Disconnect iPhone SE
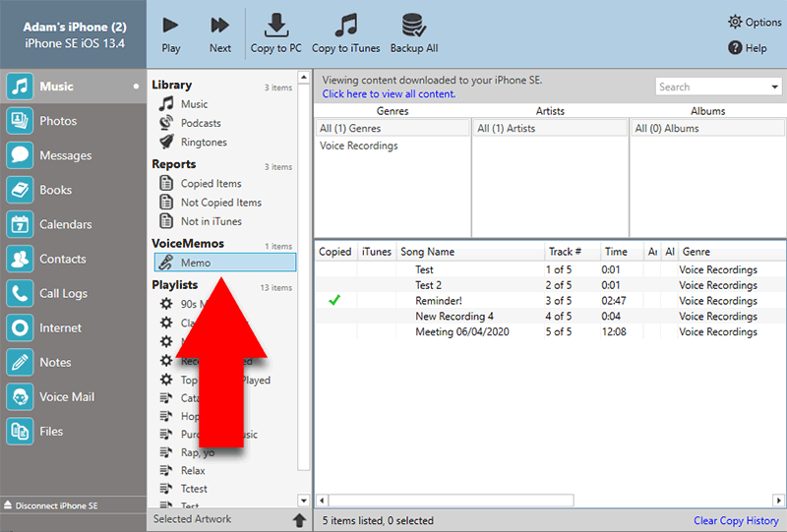The width and height of the screenshot is (787, 532). click(x=51, y=505)
